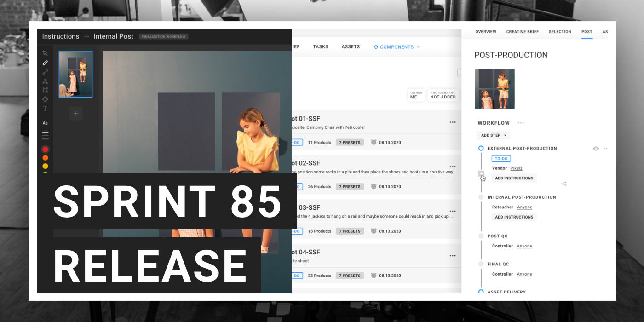Open more options for Shot 04-SSF
The width and height of the screenshot is (644, 322).
click(x=453, y=256)
